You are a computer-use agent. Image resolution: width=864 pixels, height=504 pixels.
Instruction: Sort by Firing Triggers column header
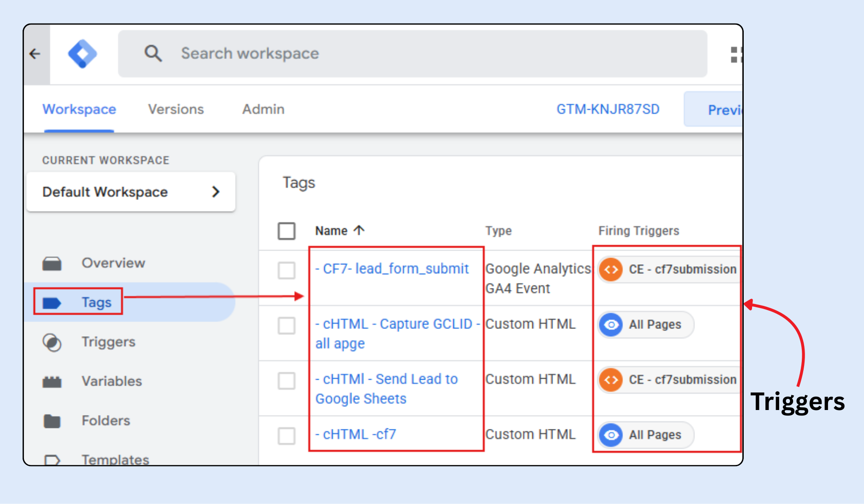coord(638,231)
